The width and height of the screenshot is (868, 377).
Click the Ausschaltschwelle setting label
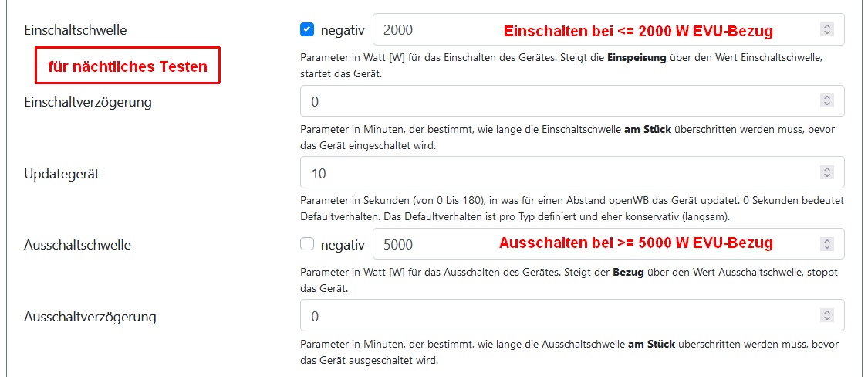(77, 245)
